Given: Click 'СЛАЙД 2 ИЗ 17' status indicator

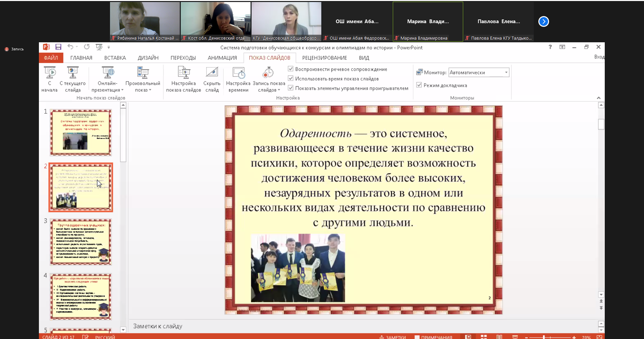Looking at the screenshot, I should pos(58,337).
